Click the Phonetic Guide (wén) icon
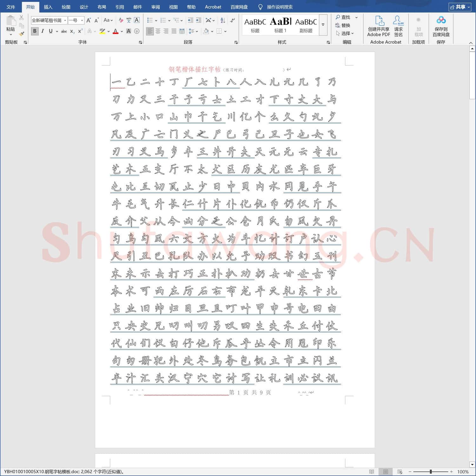The image size is (476, 476). pos(129,20)
